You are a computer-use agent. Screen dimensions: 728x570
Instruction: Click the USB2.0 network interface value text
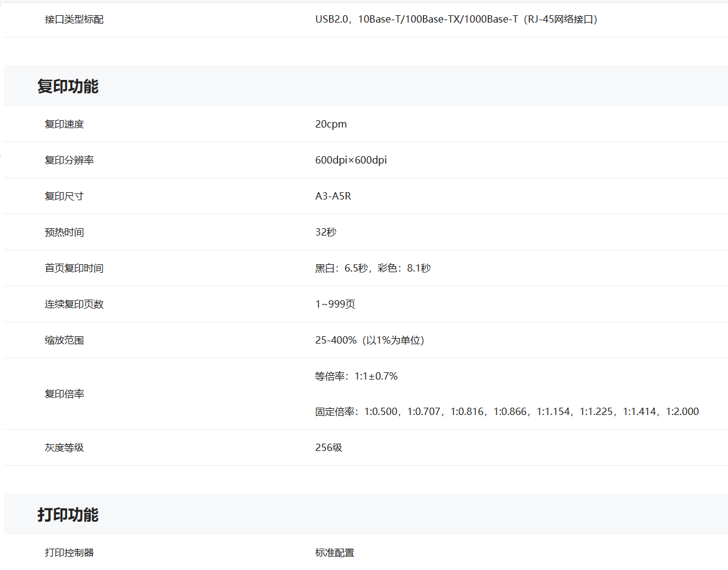click(x=456, y=20)
